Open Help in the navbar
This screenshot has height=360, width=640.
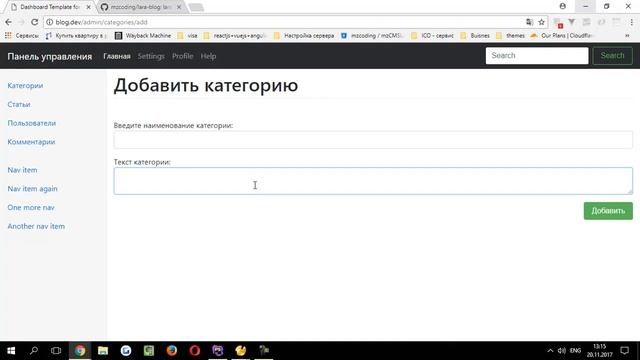[208, 56]
